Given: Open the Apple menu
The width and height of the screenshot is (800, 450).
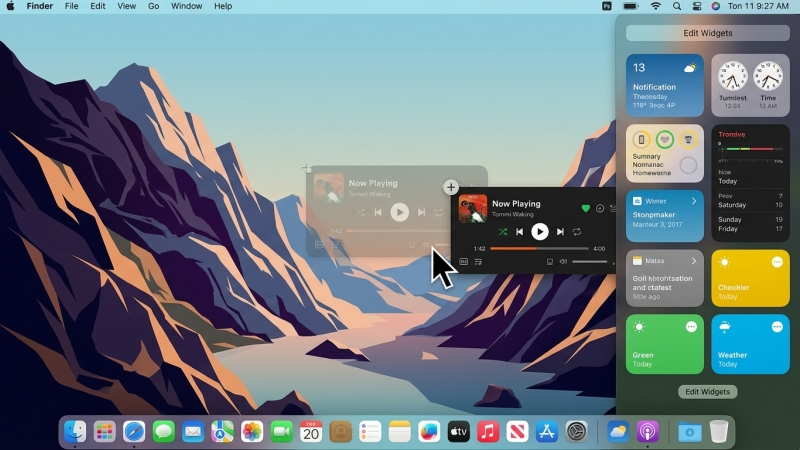Looking at the screenshot, I should click(10, 6).
